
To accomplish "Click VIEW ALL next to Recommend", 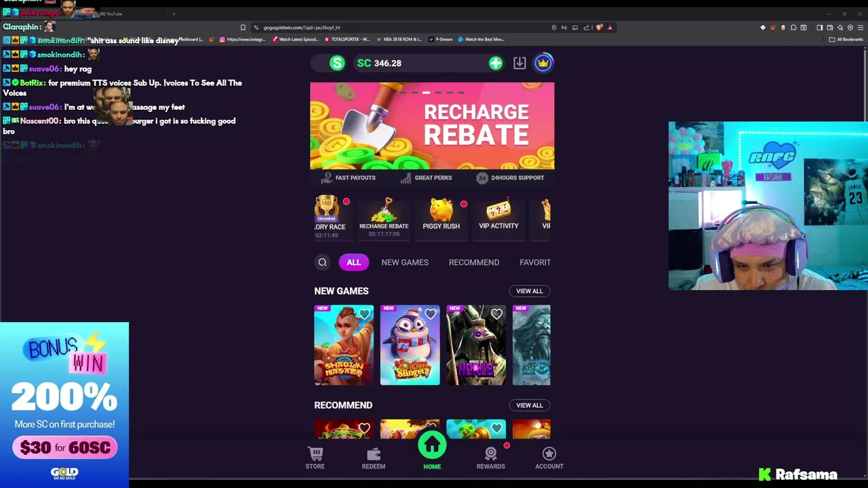I will coord(530,405).
